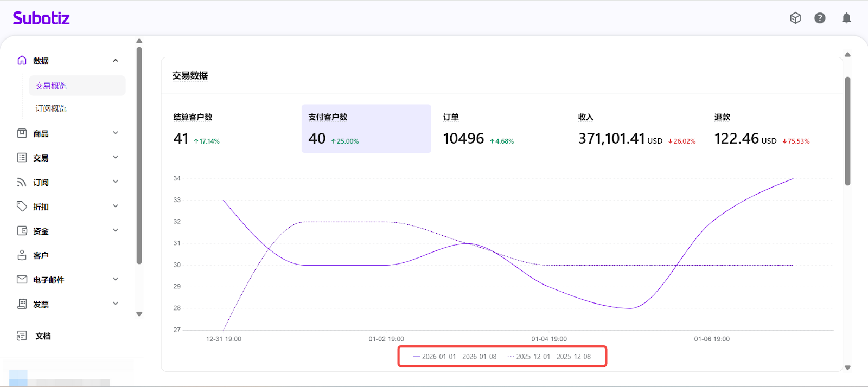
Task: Click the notification bell icon
Action: (846, 18)
